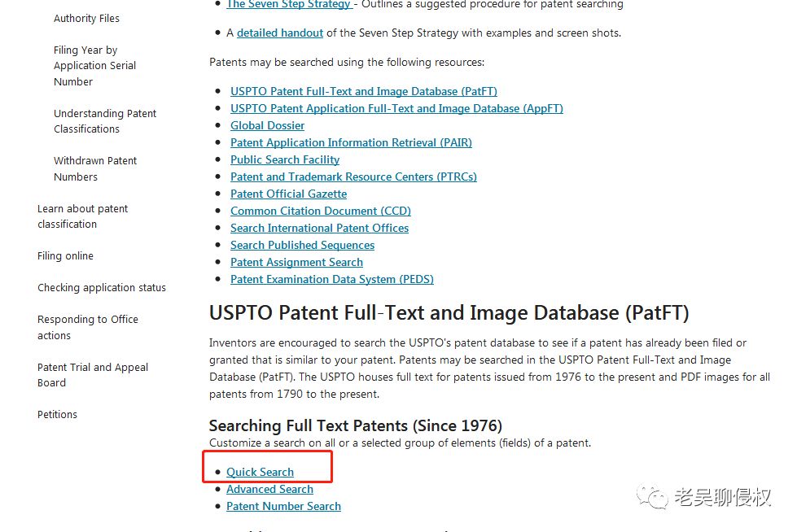The image size is (797, 532).
Task: Open the Patent Assignment Search link
Action: point(296,262)
